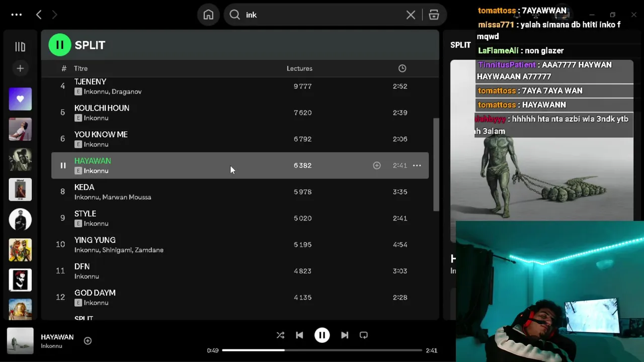Sort tracks by the Titre column
This screenshot has width=644, height=362.
point(80,68)
